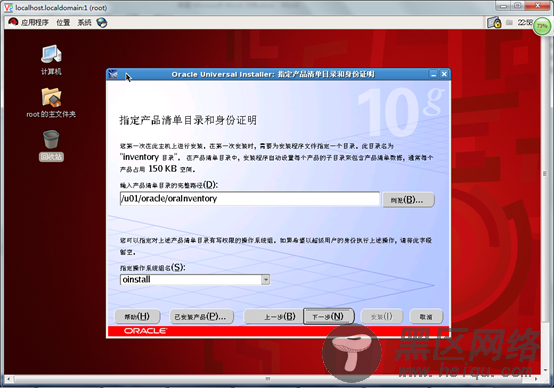Click the greyed 安装(I) install button

point(382,317)
